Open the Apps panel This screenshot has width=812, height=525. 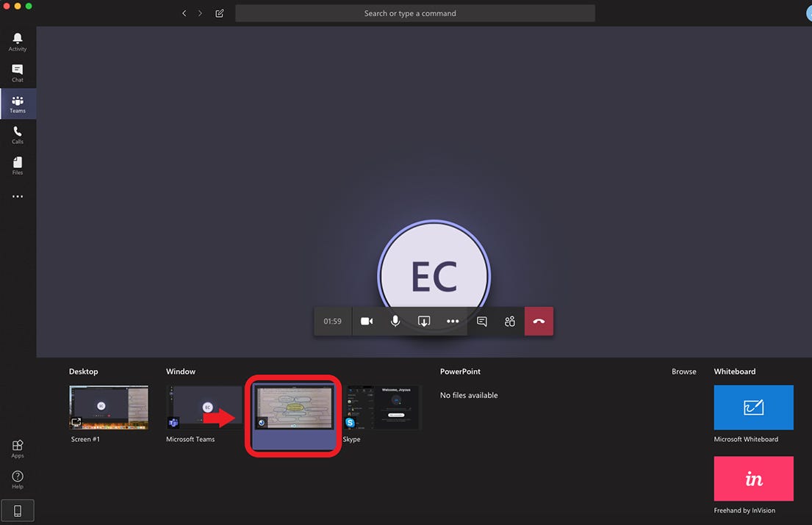[x=17, y=448]
